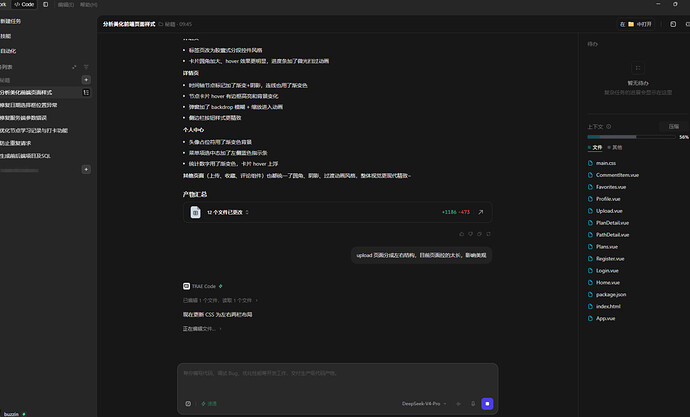The height and width of the screenshot is (417, 690).
Task: Open the changed files arrow icon
Action: tap(481, 212)
